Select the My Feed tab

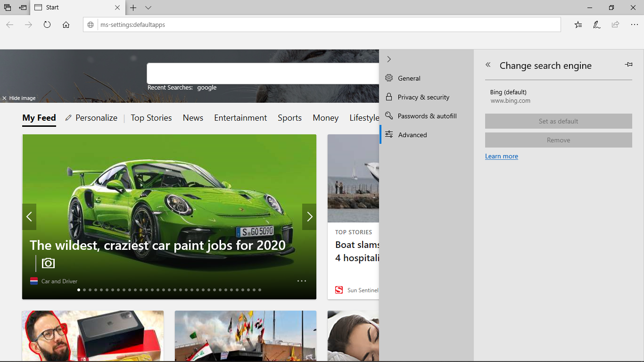click(x=39, y=118)
